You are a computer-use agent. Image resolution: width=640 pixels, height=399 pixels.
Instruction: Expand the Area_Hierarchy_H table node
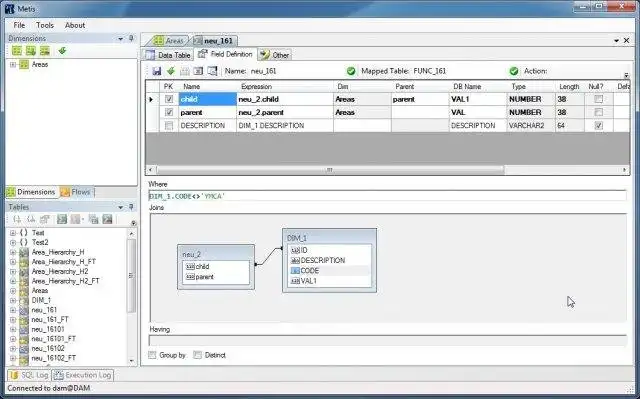tap(13, 252)
